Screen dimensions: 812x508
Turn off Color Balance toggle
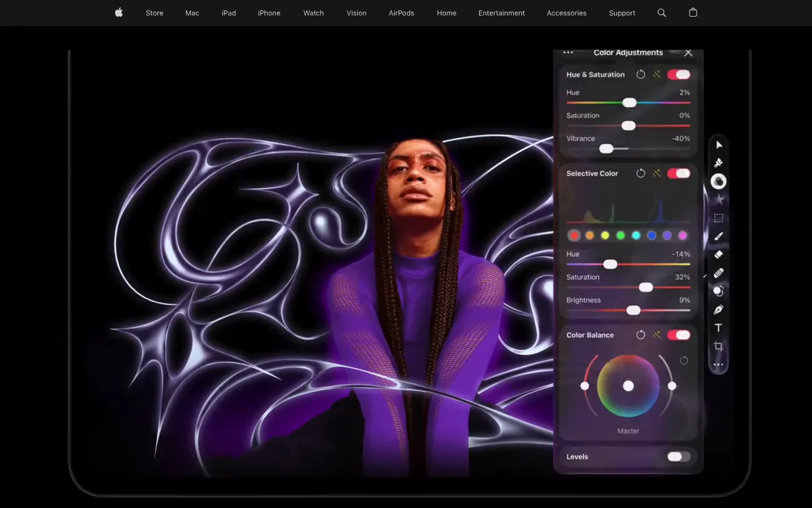(679, 335)
